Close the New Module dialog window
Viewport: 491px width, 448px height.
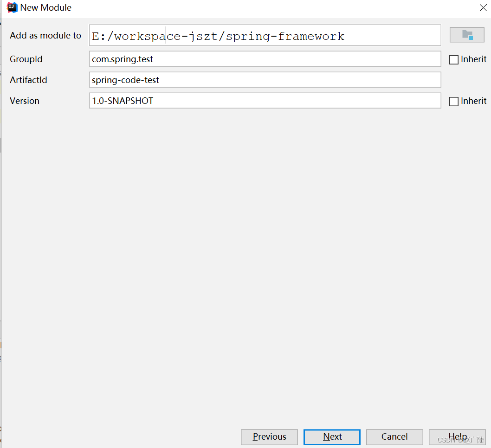tap(483, 7)
